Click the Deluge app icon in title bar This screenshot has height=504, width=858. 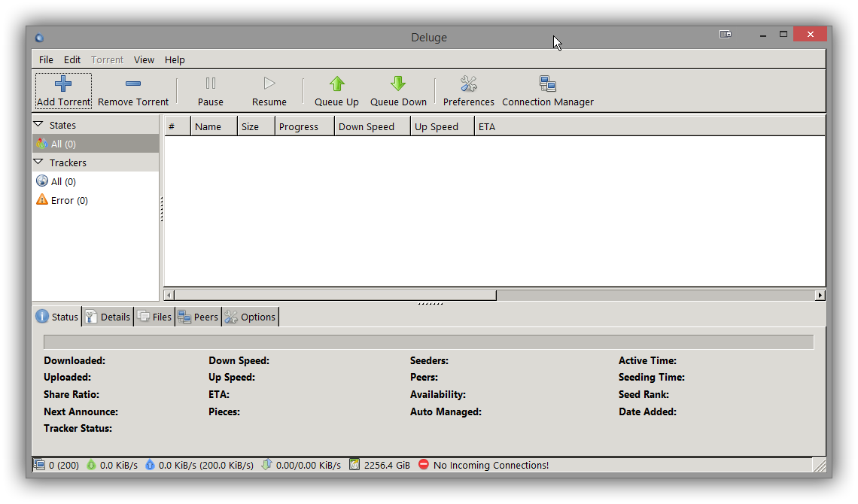pyautogui.click(x=39, y=38)
